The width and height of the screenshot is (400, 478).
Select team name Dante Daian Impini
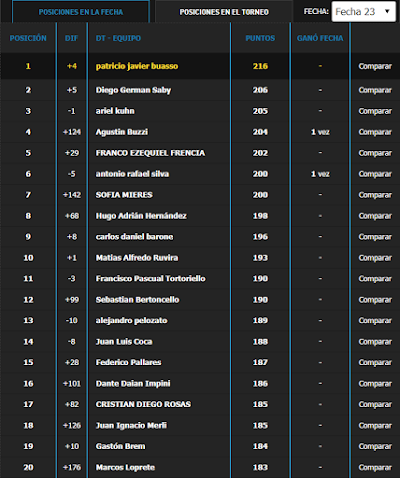pos(133,384)
